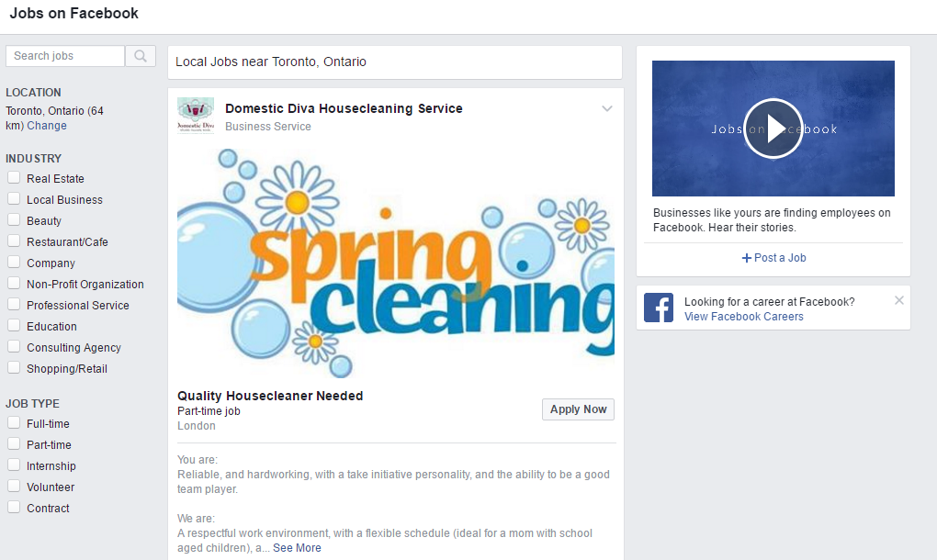
Task: Expand description with See More
Action: click(x=297, y=548)
